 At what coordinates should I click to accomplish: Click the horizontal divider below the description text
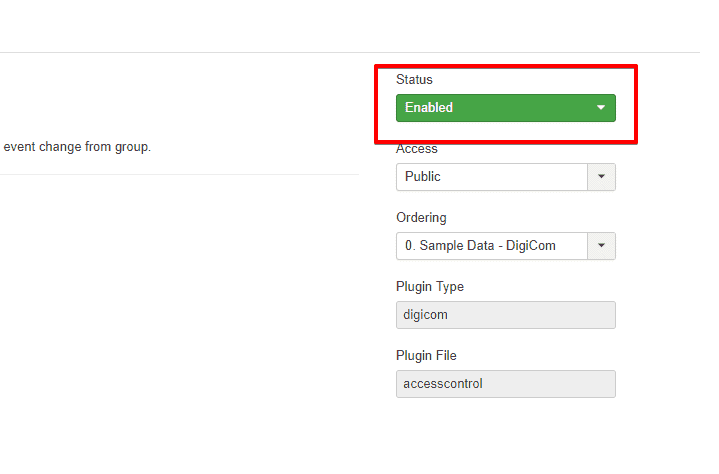point(180,174)
